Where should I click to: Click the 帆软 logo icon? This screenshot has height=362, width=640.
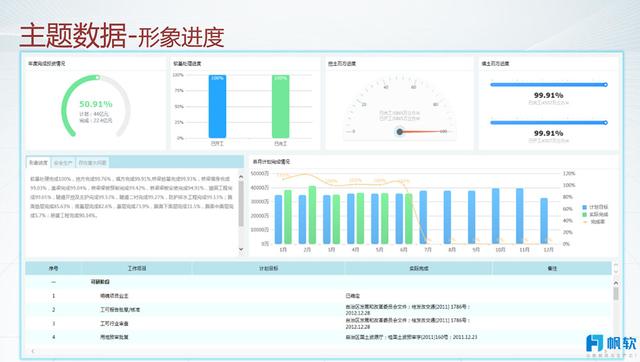click(595, 343)
